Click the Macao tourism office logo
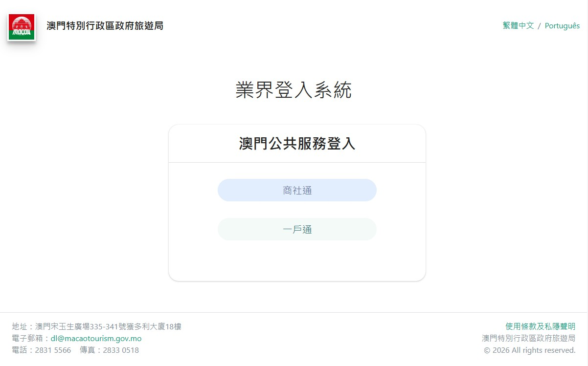 tap(22, 27)
